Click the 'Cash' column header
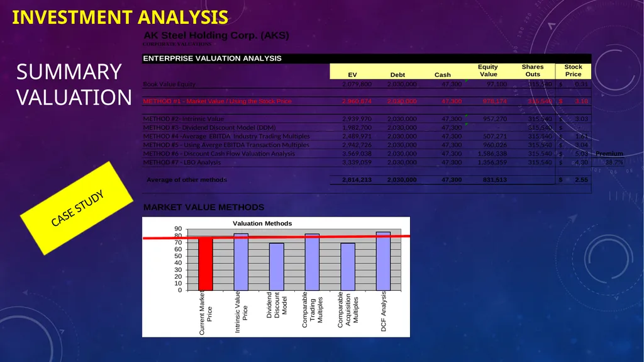644x362 pixels. (443, 75)
